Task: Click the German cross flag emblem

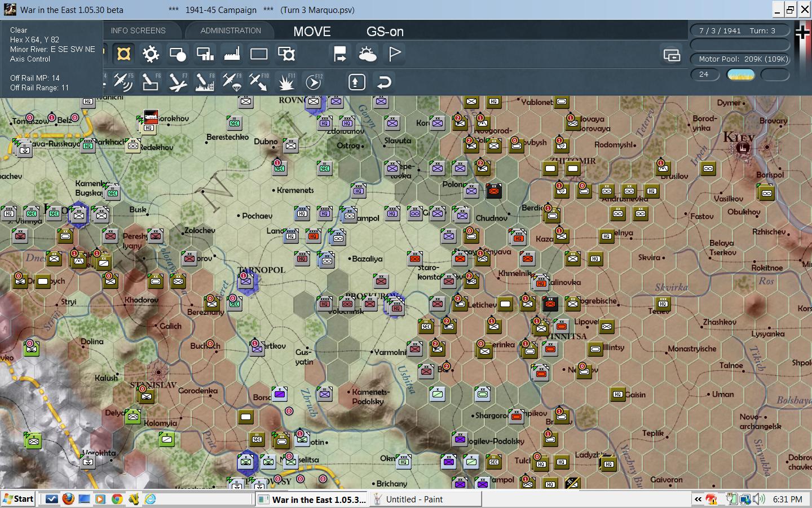Action: (802, 32)
